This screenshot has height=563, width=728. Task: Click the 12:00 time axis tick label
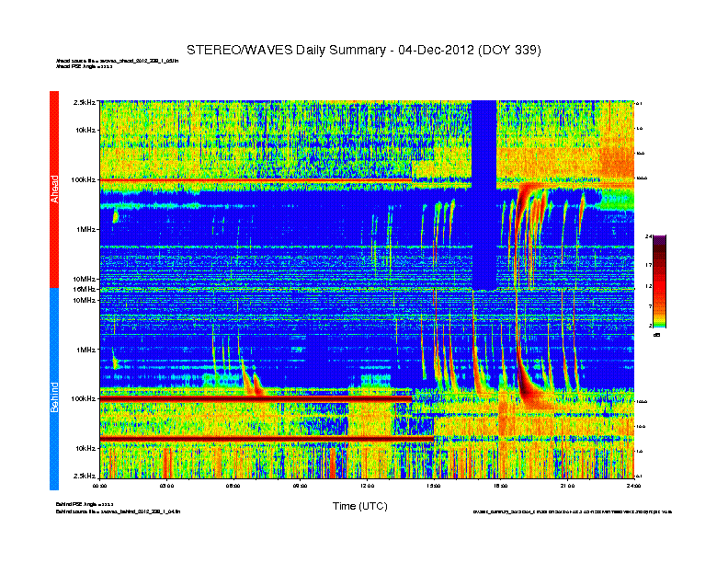point(368,485)
